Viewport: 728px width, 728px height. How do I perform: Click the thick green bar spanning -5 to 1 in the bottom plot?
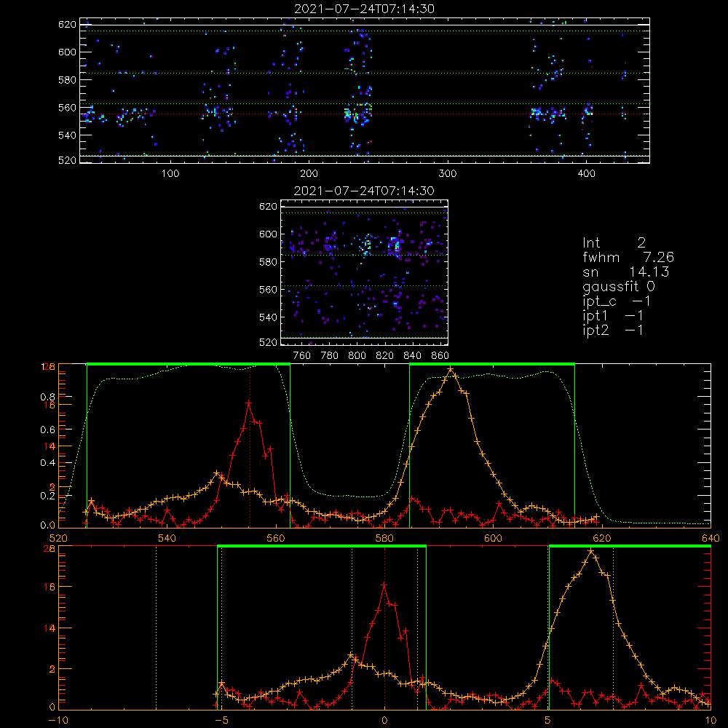tap(322, 546)
